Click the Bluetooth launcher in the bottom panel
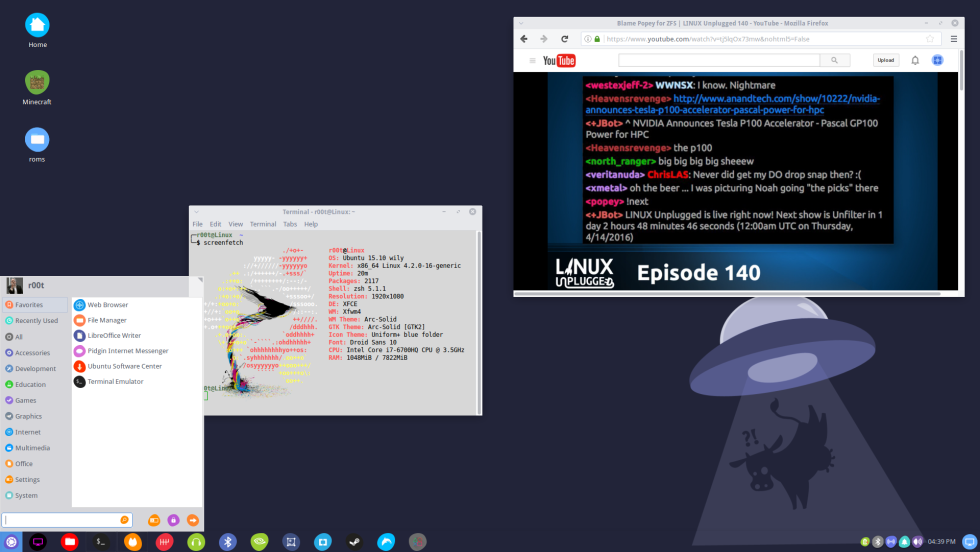Viewport: 980px width, 552px height. 227,541
